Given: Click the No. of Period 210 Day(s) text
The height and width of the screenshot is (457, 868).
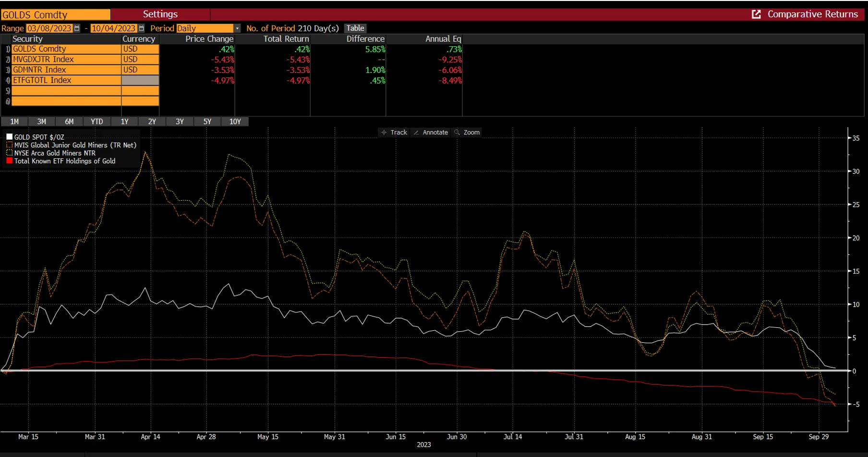Looking at the screenshot, I should (292, 28).
